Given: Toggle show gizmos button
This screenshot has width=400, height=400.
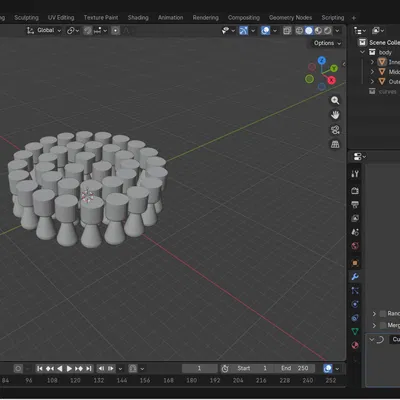Looking at the screenshot, I should [244, 31].
